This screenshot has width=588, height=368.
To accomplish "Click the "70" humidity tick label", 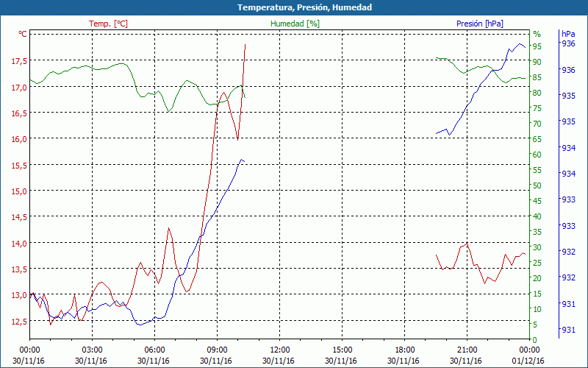I will 537,124.
